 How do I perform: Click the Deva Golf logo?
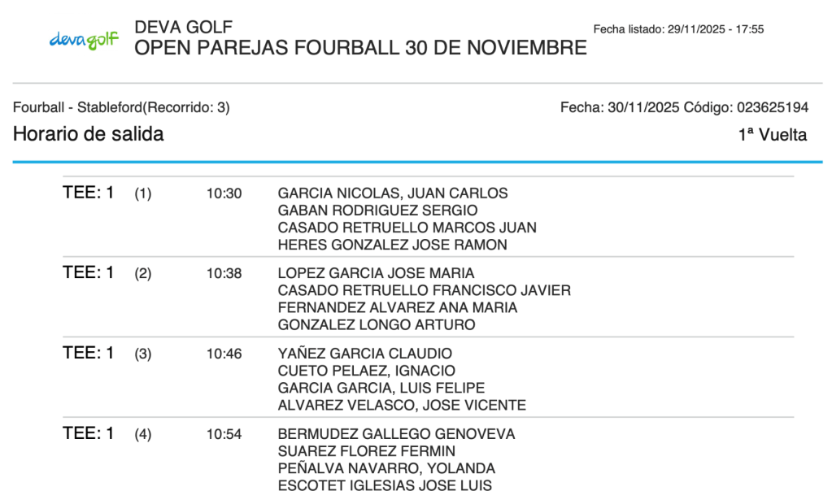(x=84, y=39)
